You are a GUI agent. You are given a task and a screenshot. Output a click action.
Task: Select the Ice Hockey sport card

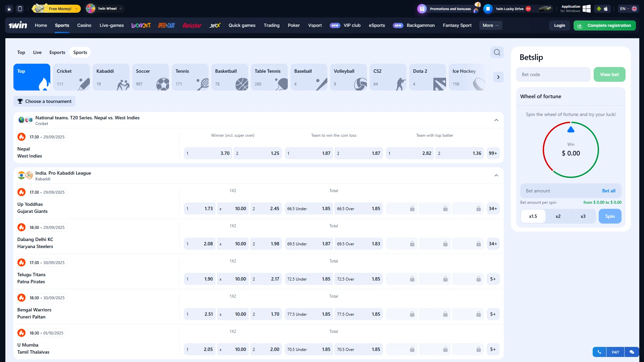click(467, 77)
